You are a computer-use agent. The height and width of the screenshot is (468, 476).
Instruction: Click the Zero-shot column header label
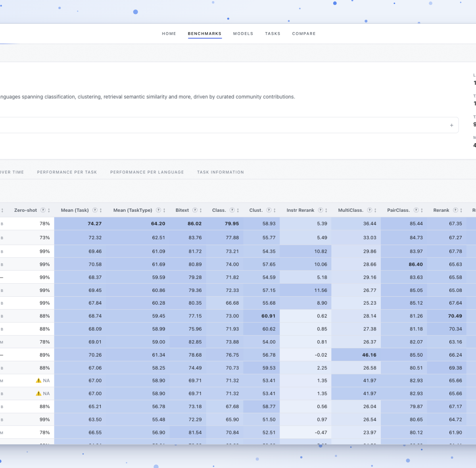[26, 210]
